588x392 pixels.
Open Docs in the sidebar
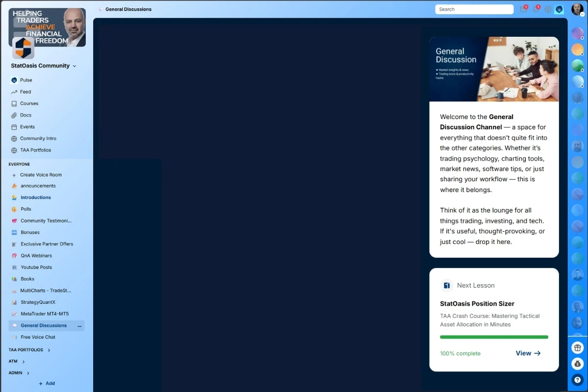pos(25,115)
